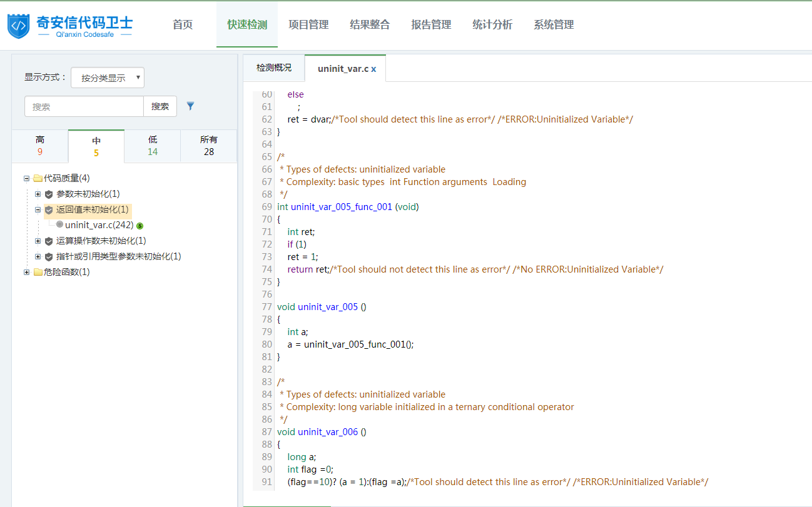Click the gray dot beside uninit_var.c(242)
Screen dimensions: 812x507
click(59, 224)
